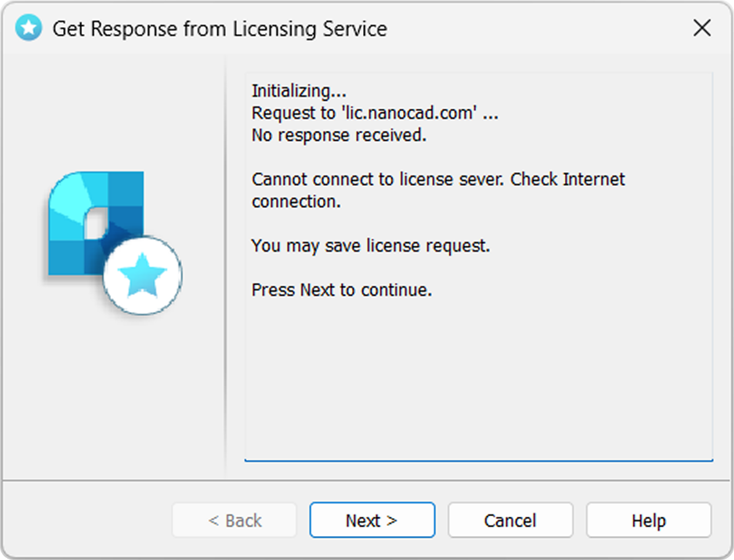Click the 'Initializing...' log line
The image size is (734, 560).
click(299, 91)
